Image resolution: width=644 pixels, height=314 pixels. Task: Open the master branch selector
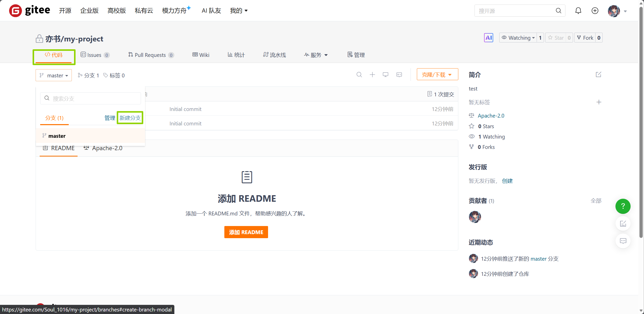coord(54,75)
